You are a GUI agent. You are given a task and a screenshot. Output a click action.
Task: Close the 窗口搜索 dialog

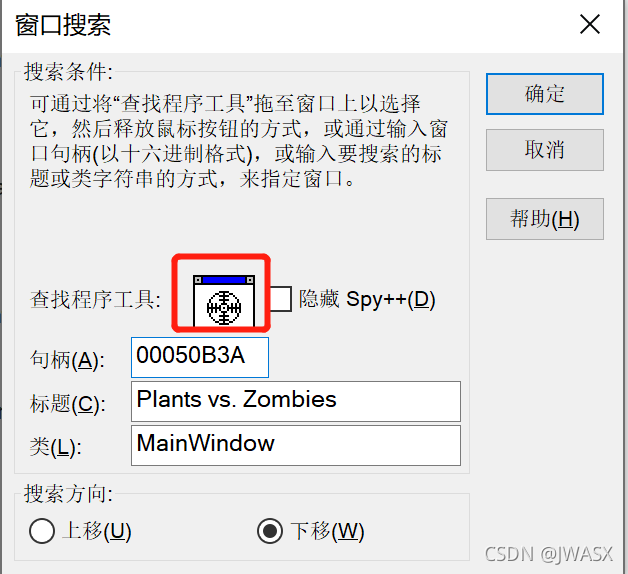tap(590, 24)
